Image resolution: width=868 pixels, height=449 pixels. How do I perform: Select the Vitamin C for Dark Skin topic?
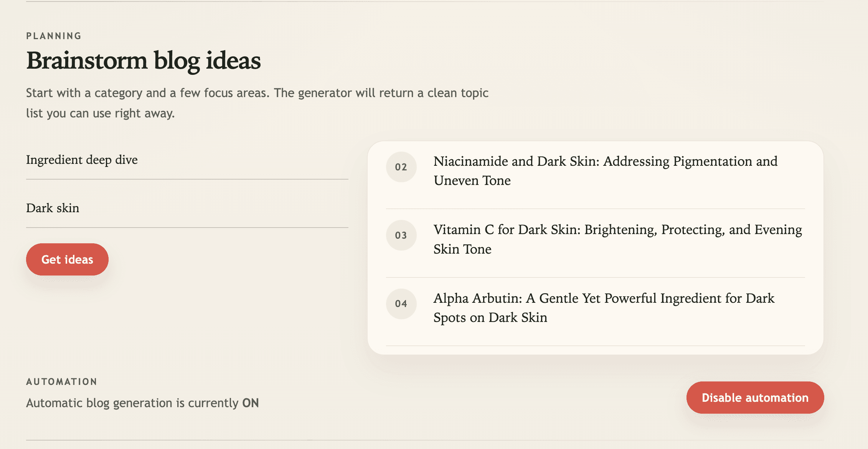pyautogui.click(x=618, y=239)
